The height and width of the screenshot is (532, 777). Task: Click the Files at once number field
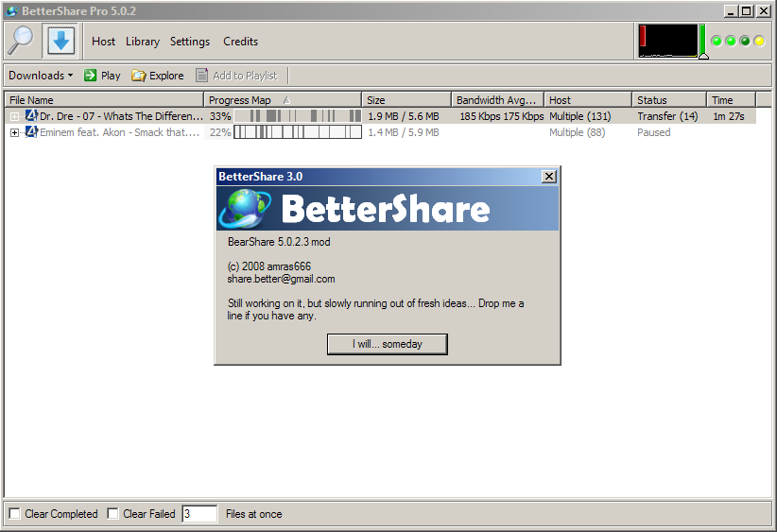(199, 514)
